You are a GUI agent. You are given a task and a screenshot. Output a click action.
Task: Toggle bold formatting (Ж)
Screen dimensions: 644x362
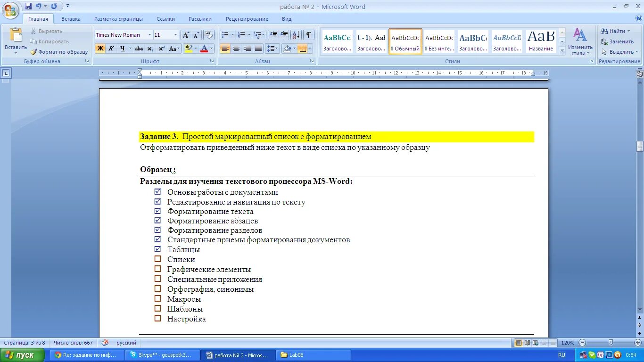pyautogui.click(x=100, y=49)
